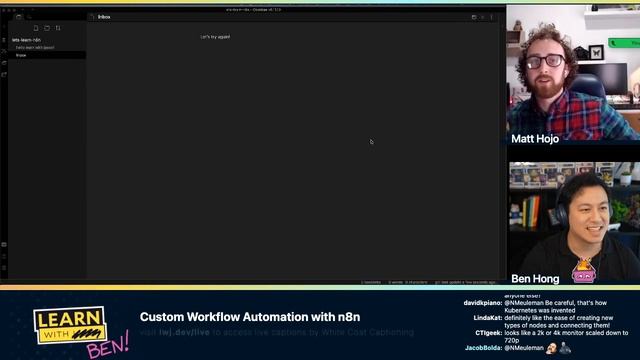Open the help icon at ribbon bottom
640x360 pixels.
click(4, 256)
